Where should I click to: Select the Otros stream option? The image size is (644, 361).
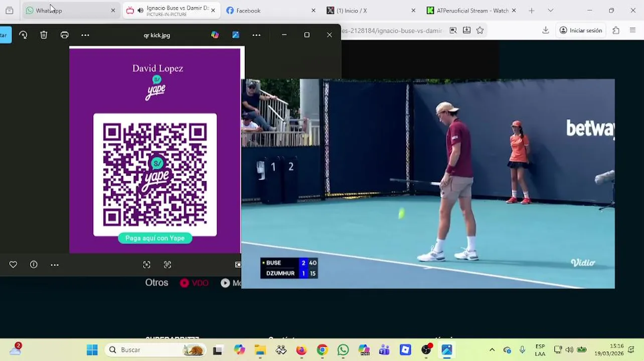click(156, 283)
